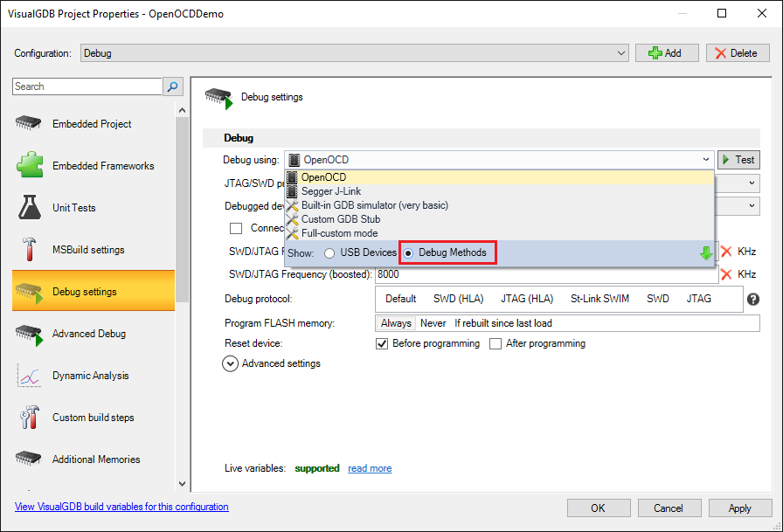783x532 pixels.
Task: Click in the Search input field
Action: tap(87, 86)
